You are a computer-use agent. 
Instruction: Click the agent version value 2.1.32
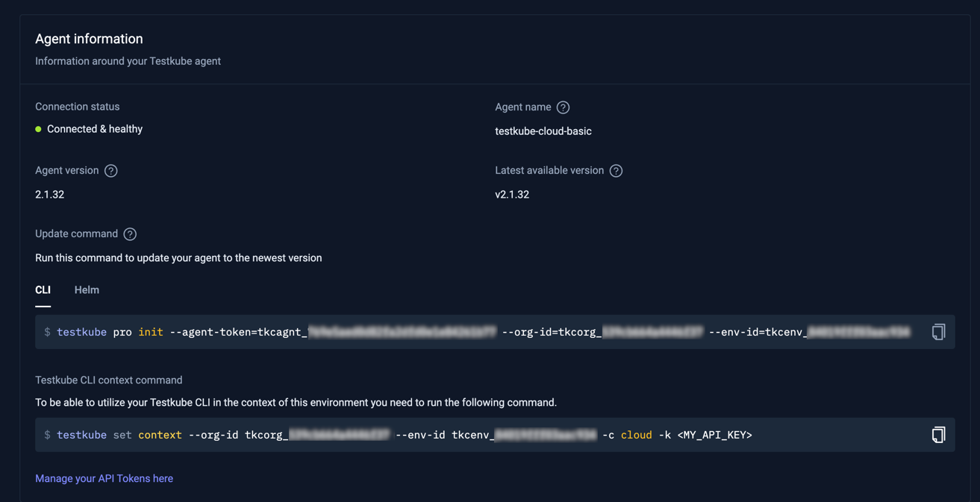pos(49,195)
